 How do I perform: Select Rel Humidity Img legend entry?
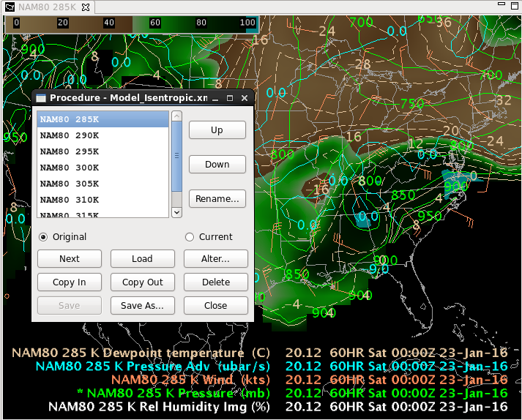point(278,407)
